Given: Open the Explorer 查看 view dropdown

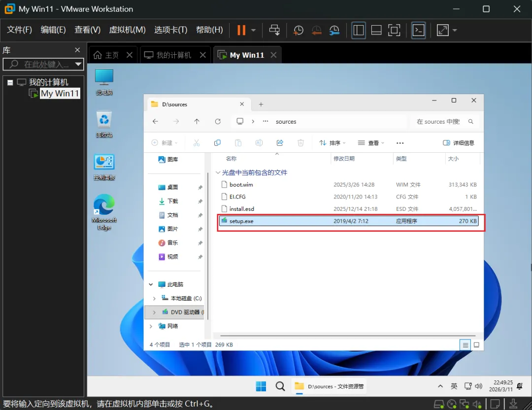Looking at the screenshot, I should 371,143.
